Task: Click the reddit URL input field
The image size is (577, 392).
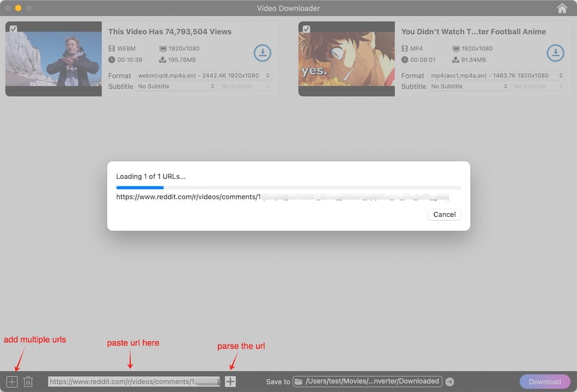Action: [134, 382]
